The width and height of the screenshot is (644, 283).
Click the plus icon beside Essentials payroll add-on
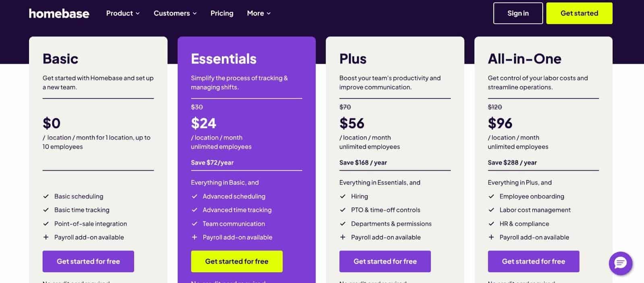coord(194,237)
